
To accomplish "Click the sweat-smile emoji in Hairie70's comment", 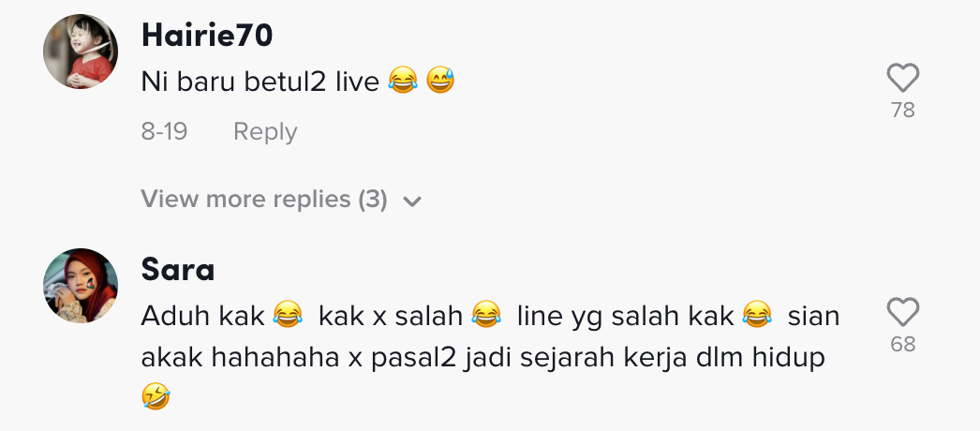I will pos(440,82).
